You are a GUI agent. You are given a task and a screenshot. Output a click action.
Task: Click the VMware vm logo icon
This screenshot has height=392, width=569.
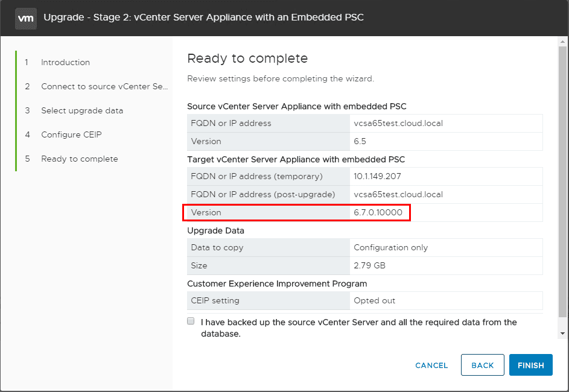(25, 17)
